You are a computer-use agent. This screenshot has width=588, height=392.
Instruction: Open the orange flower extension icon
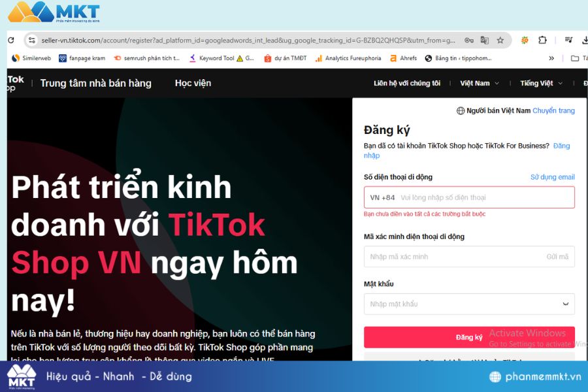(525, 40)
